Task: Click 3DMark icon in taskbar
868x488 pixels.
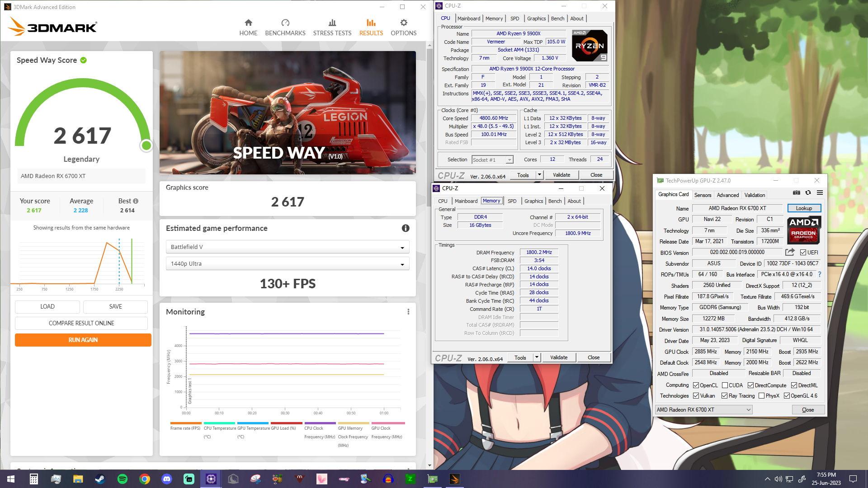Action: tap(455, 479)
